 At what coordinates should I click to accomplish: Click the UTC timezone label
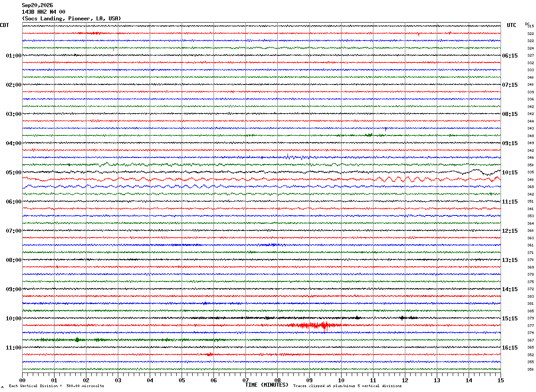[x=512, y=25]
